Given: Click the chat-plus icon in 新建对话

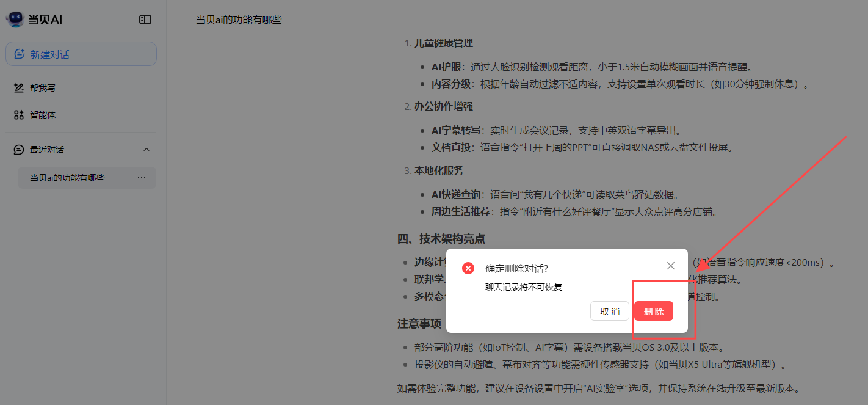Looking at the screenshot, I should 20,54.
